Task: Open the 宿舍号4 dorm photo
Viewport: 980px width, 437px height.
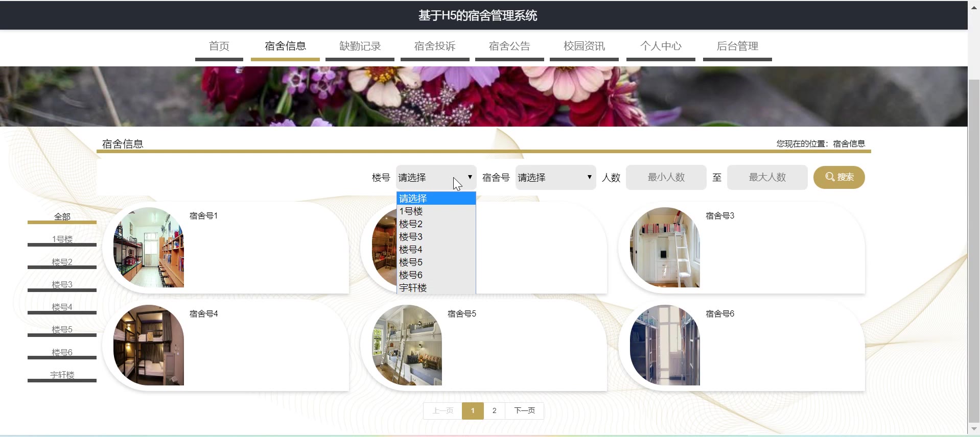Action: click(x=149, y=345)
